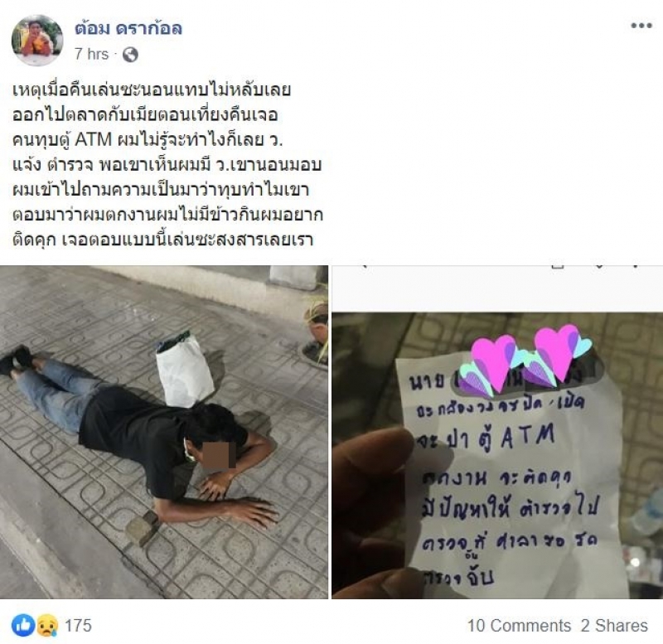Click the first line of post caption

point(152,90)
